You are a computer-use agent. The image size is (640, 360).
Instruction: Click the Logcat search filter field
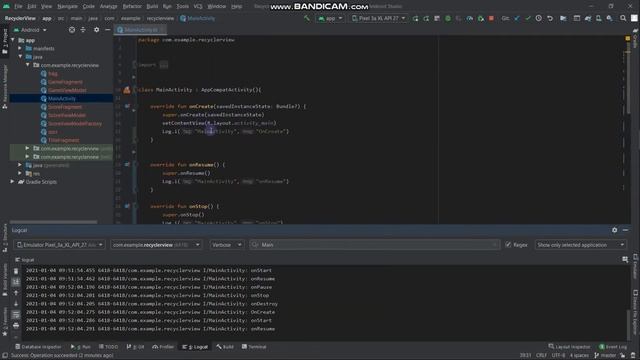coord(374,245)
